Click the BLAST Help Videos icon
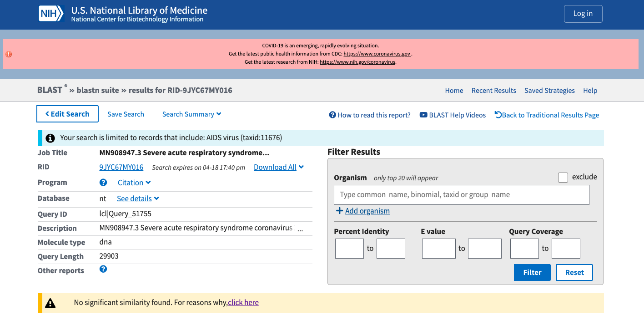Screen dimensions: 644x331 (423, 115)
